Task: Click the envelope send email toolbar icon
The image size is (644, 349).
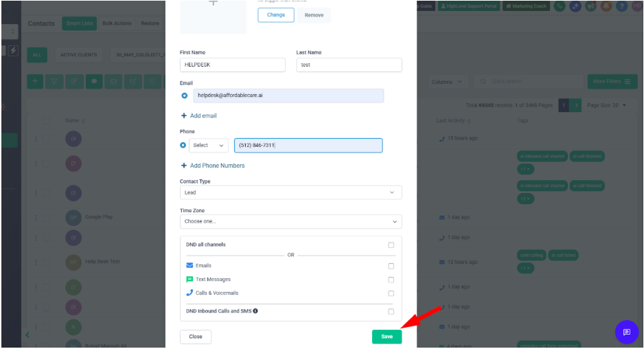Action: click(113, 81)
